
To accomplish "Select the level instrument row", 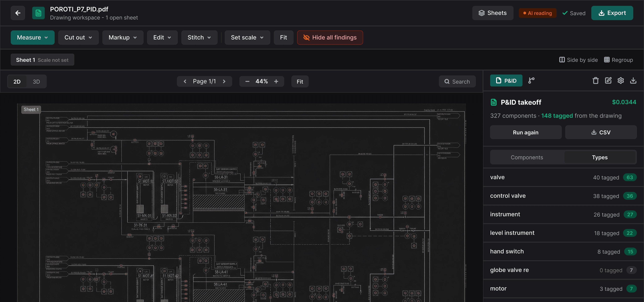I will [x=563, y=233].
